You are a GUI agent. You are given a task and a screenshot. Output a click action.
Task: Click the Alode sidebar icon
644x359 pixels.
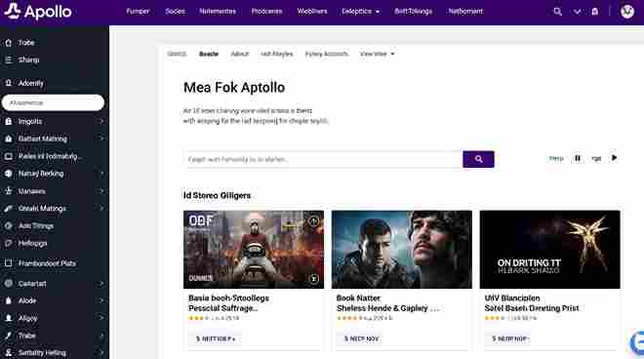[8, 300]
